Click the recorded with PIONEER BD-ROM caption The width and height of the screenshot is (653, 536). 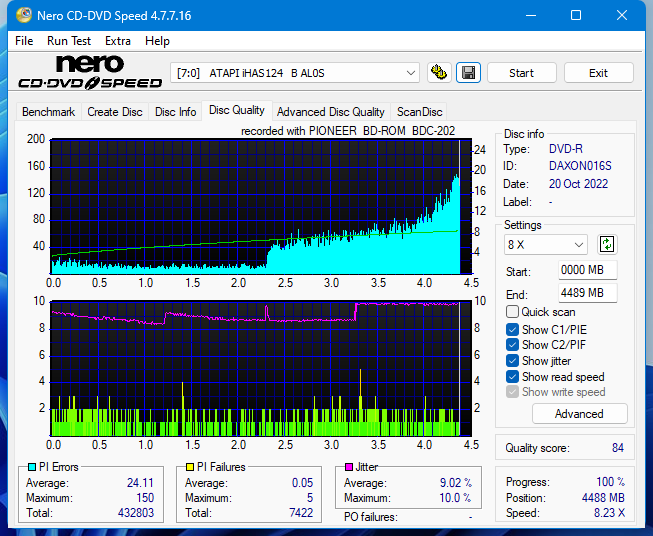(x=348, y=131)
